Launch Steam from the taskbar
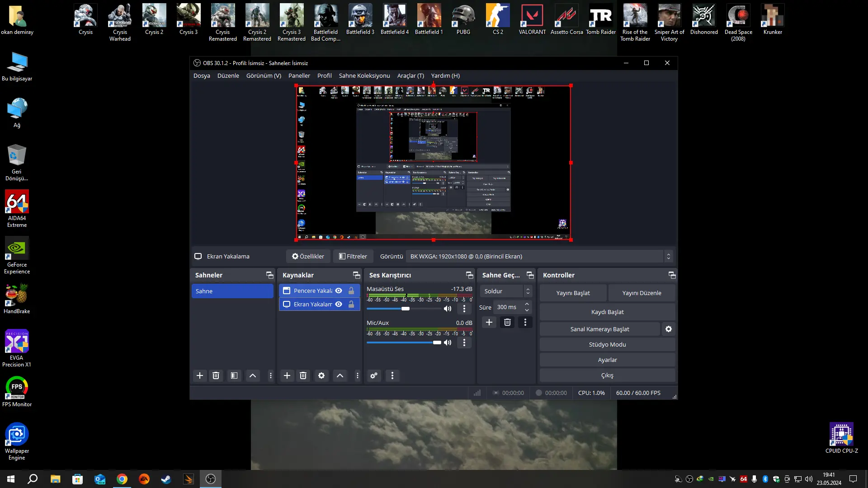The image size is (868, 488). [x=166, y=479]
